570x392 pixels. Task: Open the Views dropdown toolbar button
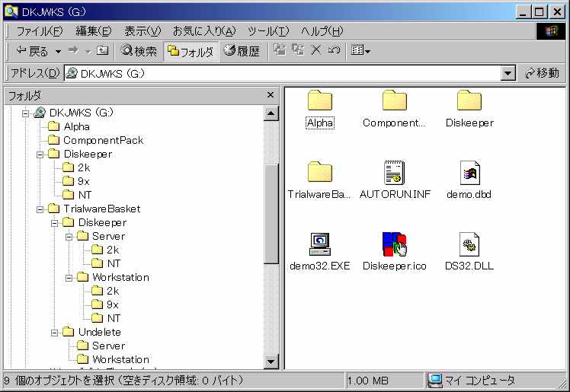pyautogui.click(x=360, y=50)
